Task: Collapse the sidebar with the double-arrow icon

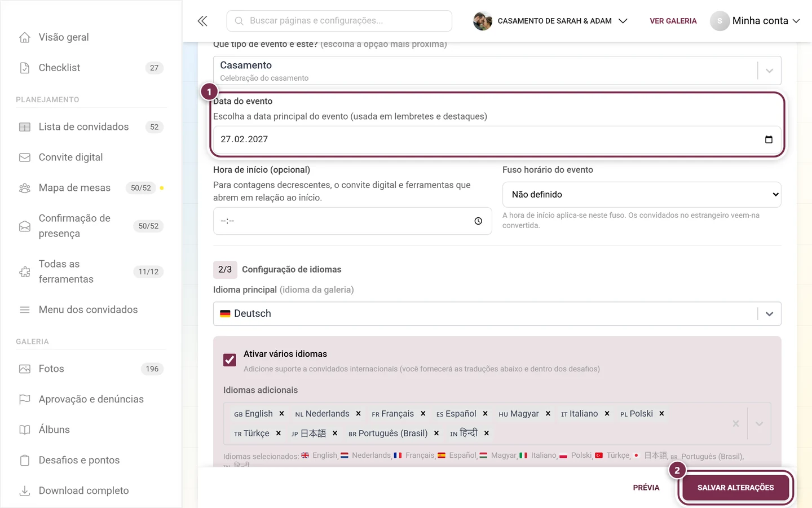Action: [202, 21]
